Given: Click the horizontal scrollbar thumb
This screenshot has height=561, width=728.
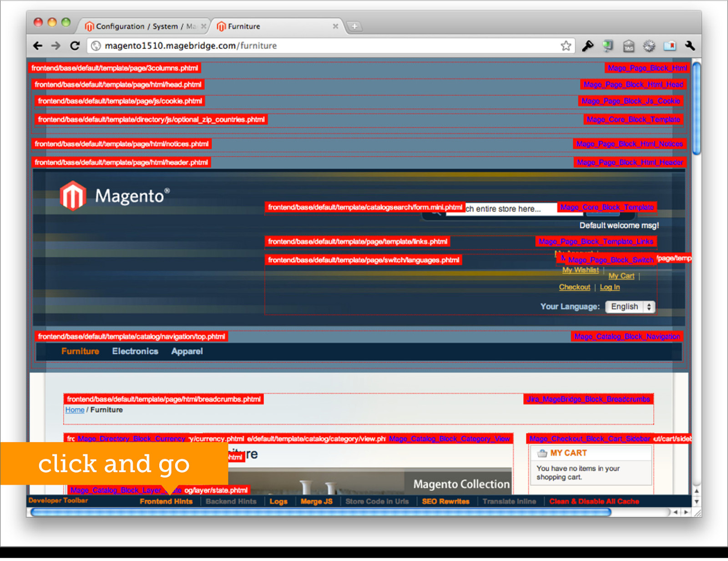Looking at the screenshot, I should pos(321,512).
